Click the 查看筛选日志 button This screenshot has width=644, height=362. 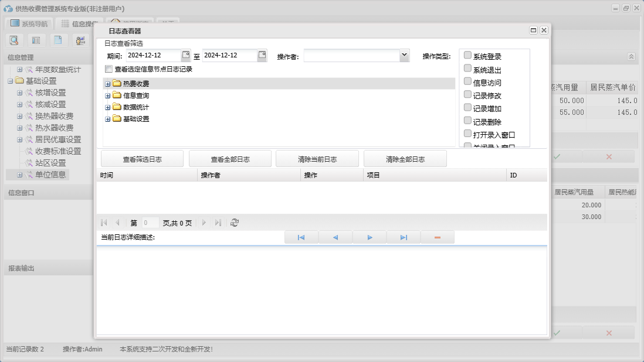click(x=142, y=159)
